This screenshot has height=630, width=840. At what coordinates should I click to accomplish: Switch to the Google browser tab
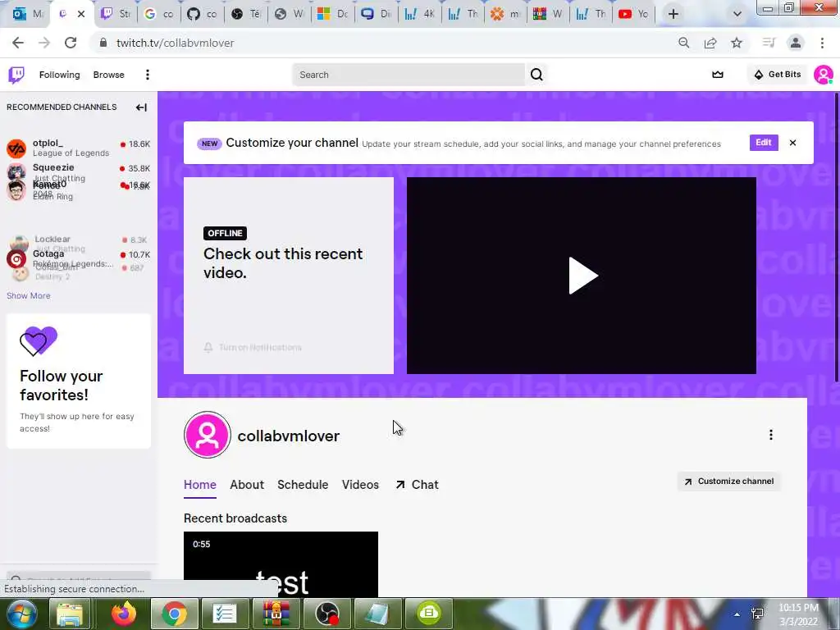[159, 15]
